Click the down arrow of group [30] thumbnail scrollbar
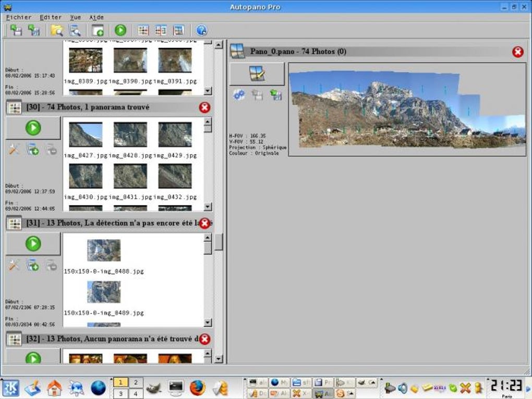This screenshot has height=399, width=532. tap(208, 207)
